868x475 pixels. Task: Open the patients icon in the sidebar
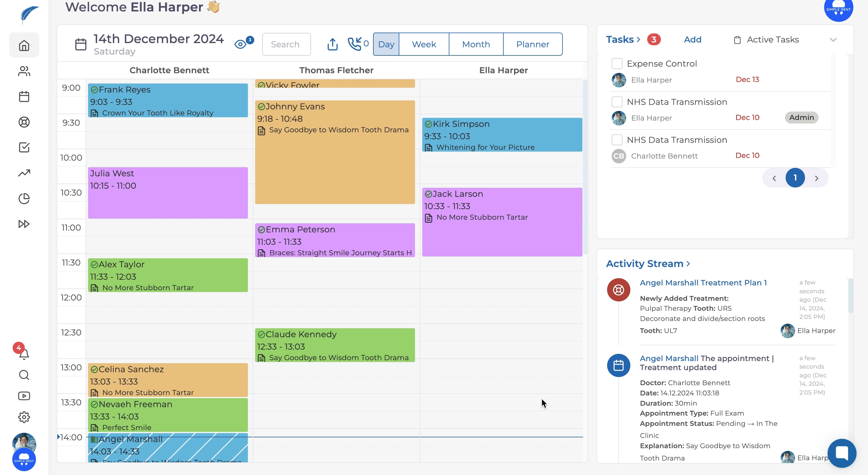coord(24,71)
